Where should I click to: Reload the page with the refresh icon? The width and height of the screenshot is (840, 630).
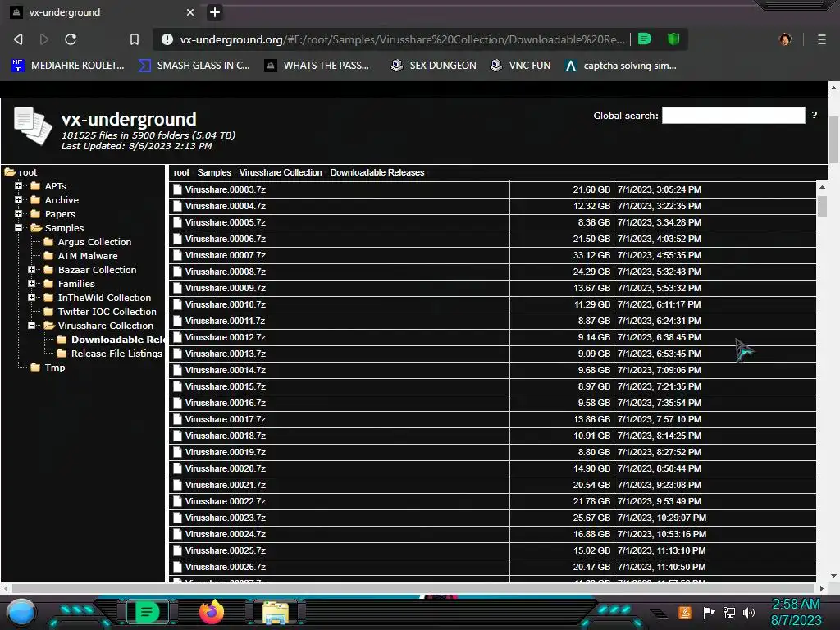71,39
